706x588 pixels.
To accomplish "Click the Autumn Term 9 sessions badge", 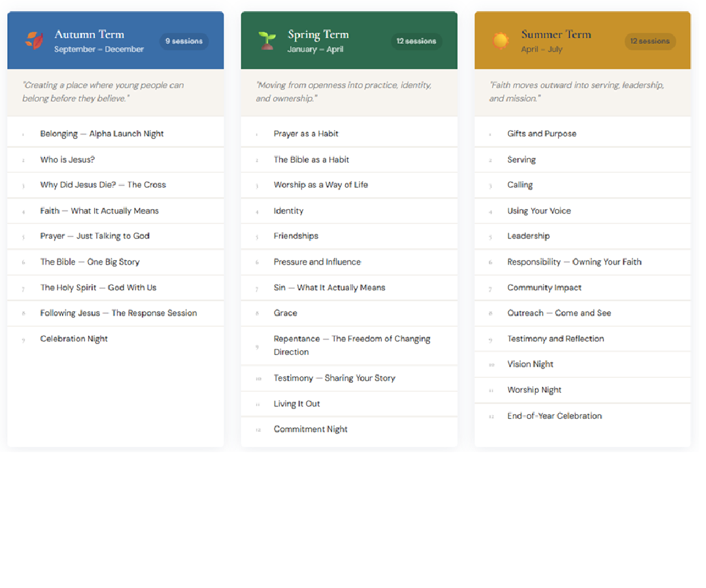I will pos(184,41).
